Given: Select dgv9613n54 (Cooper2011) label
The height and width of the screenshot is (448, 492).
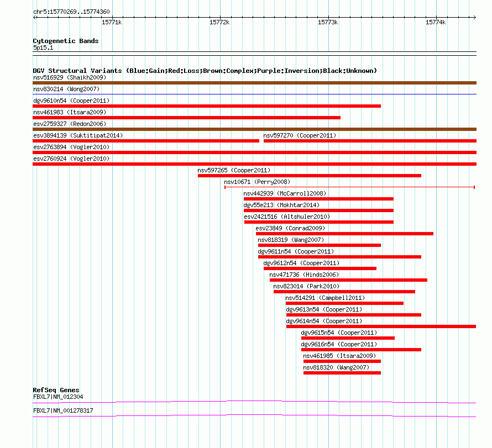Looking at the screenshot, I should tap(324, 309).
